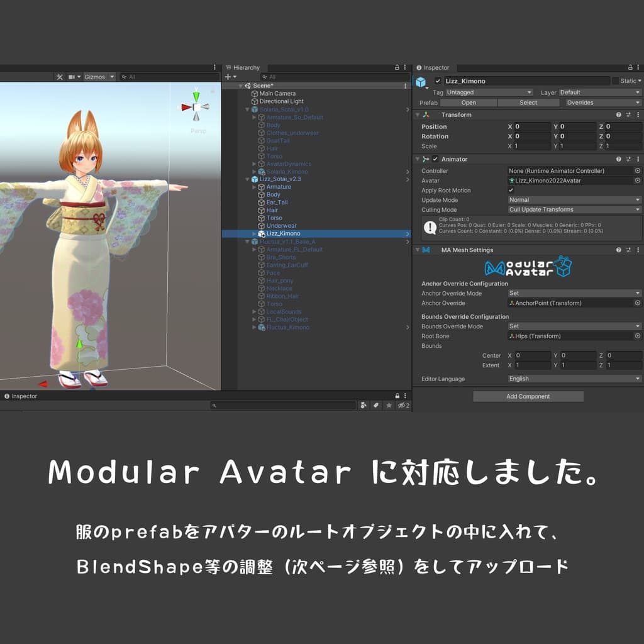Screen dimensions: 644x644
Task: Pick Root Bone object selector
Action: (x=638, y=336)
